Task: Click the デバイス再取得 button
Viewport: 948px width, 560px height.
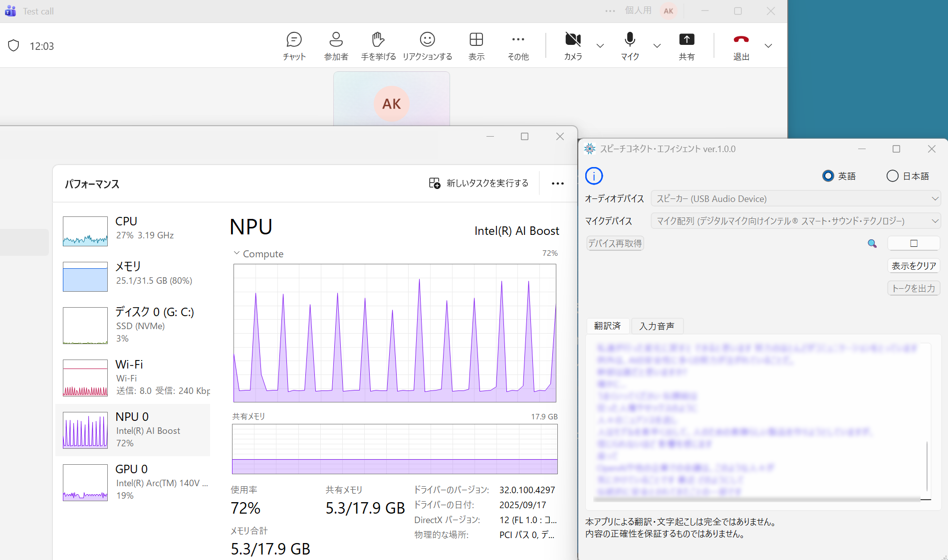Action: (x=615, y=243)
